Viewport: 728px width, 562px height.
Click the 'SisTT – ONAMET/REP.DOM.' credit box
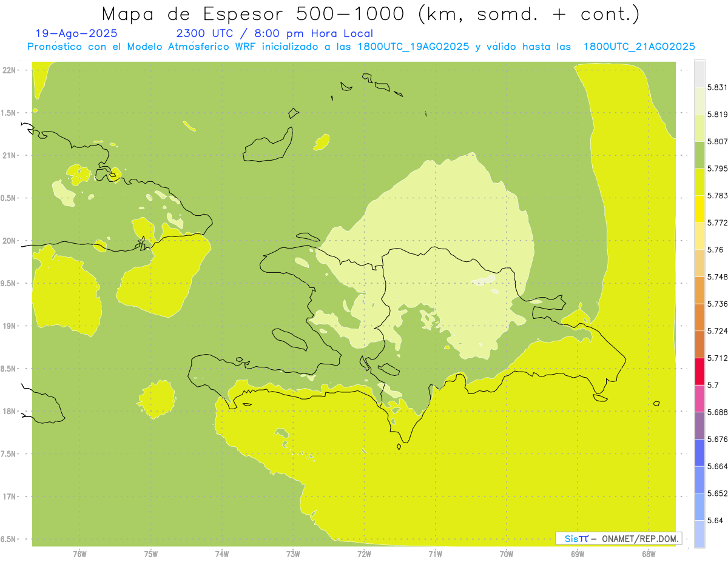click(619, 538)
